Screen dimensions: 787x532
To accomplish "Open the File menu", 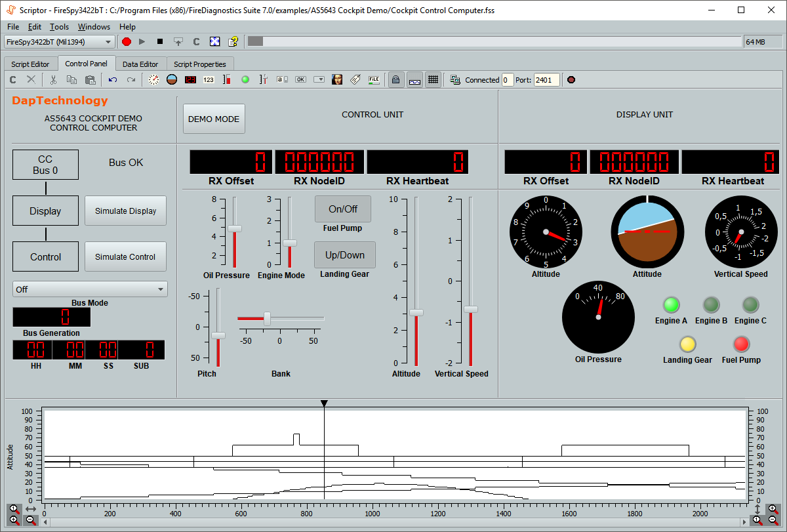I will coord(13,27).
